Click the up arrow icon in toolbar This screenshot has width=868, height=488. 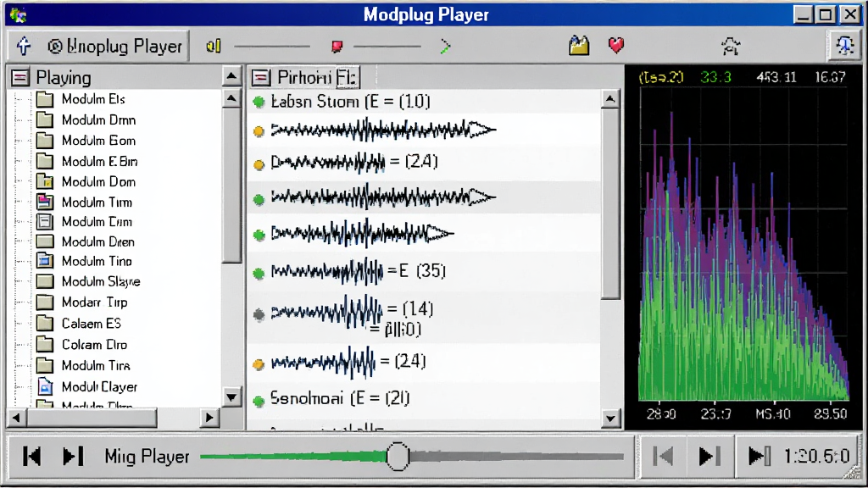(23, 46)
